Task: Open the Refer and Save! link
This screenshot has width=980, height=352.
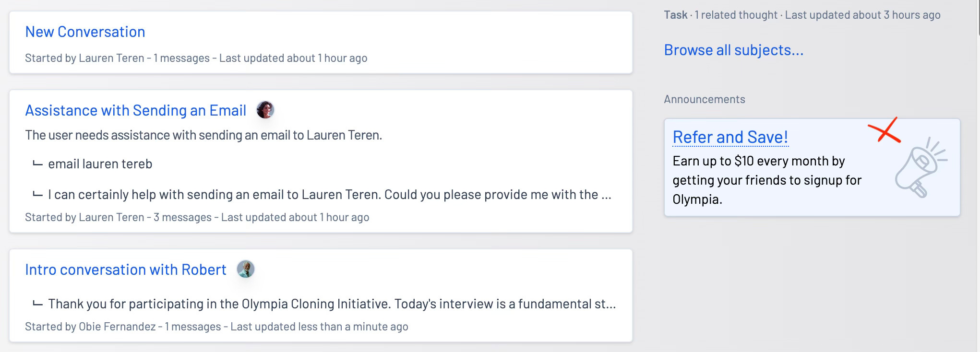Action: tap(730, 137)
